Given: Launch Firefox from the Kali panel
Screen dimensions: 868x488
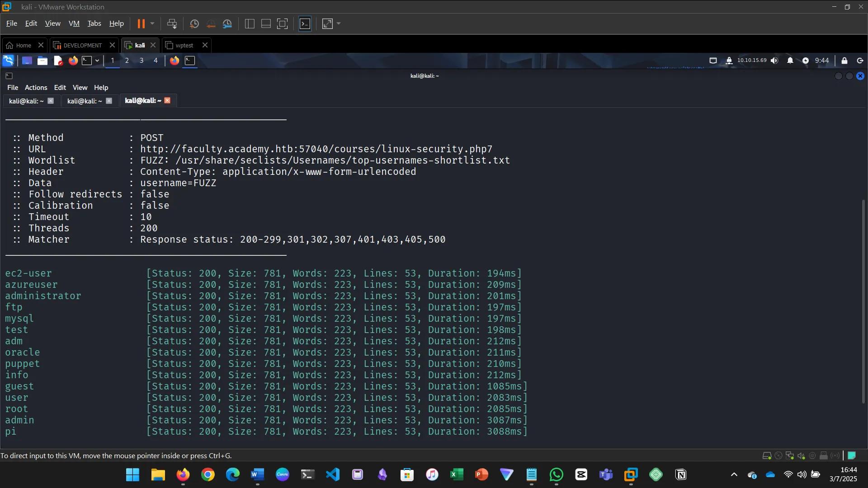Looking at the screenshot, I should click(73, 60).
